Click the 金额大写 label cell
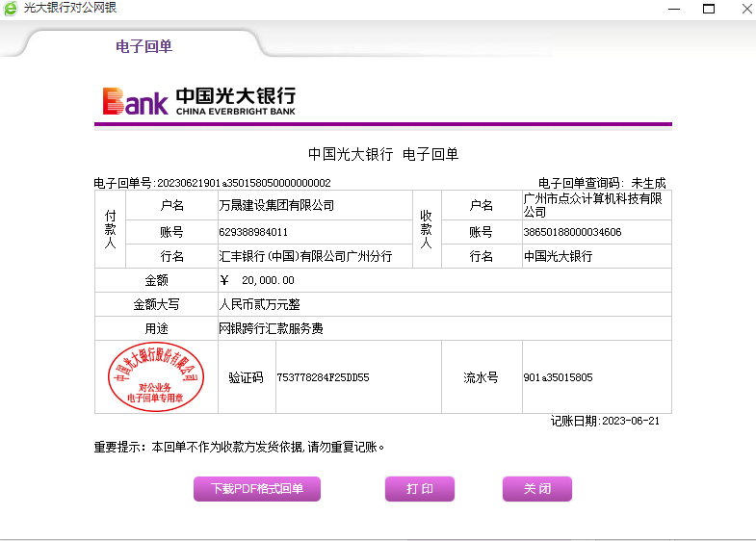 pyautogui.click(x=156, y=304)
